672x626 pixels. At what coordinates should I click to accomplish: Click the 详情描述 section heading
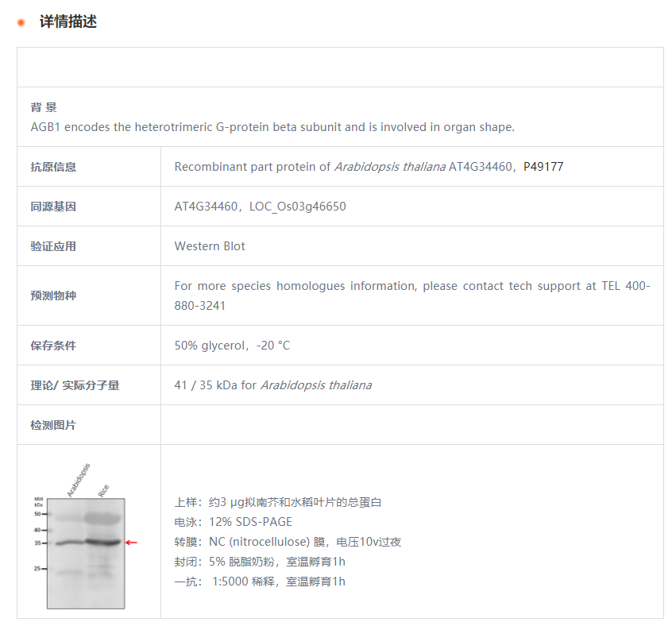point(68,22)
